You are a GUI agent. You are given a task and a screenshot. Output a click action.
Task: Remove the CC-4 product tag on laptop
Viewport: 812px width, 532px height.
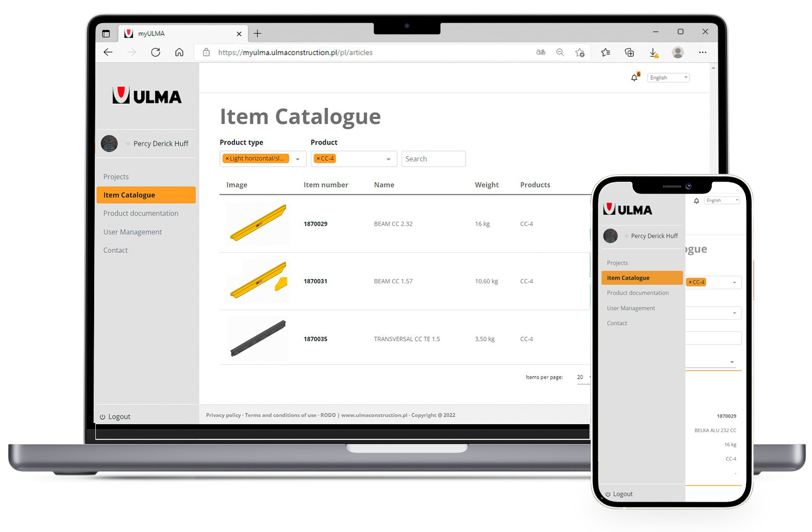tap(318, 159)
